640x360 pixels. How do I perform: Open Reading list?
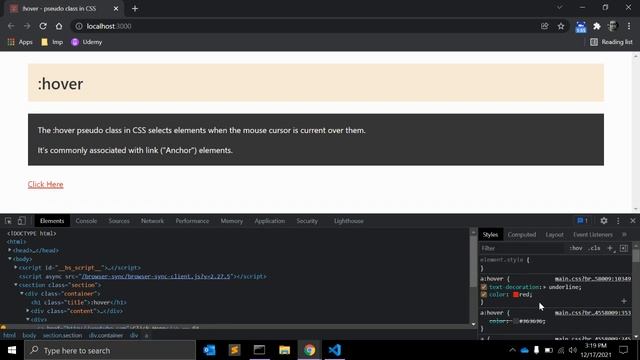point(611,42)
